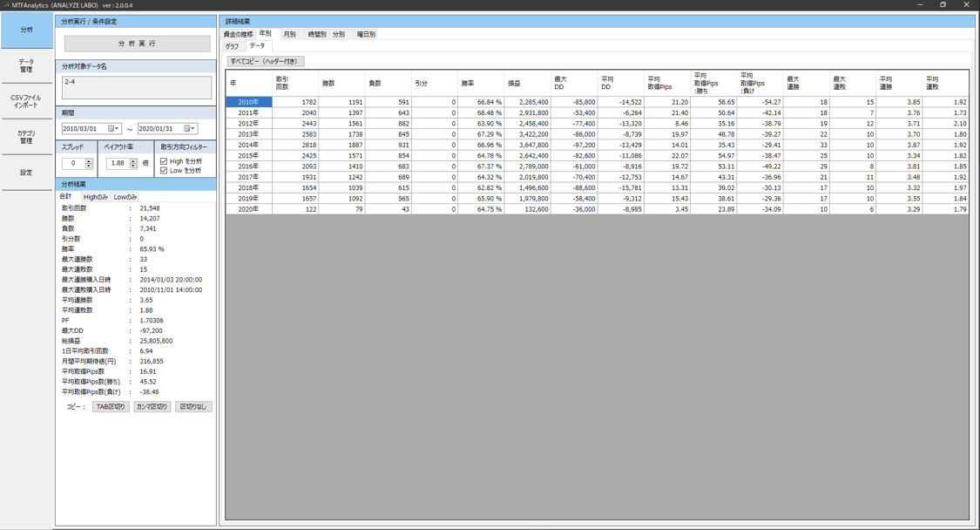Switch to the 資金の推移 tab

click(238, 34)
